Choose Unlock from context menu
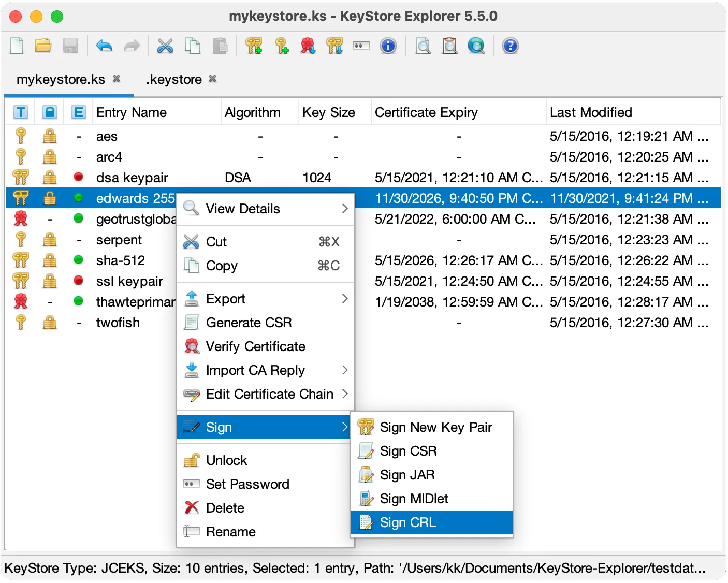Viewport: 728px width, 583px height. 266,460
